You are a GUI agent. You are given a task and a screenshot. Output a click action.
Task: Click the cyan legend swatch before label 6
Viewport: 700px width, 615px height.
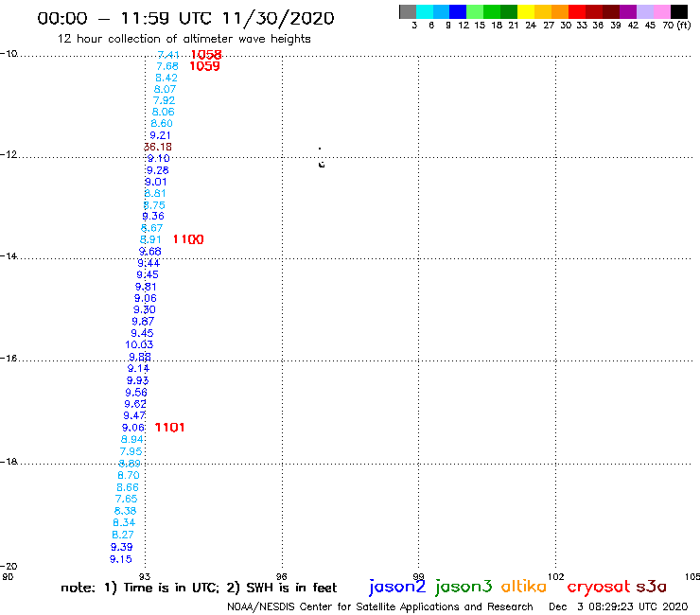(x=425, y=11)
